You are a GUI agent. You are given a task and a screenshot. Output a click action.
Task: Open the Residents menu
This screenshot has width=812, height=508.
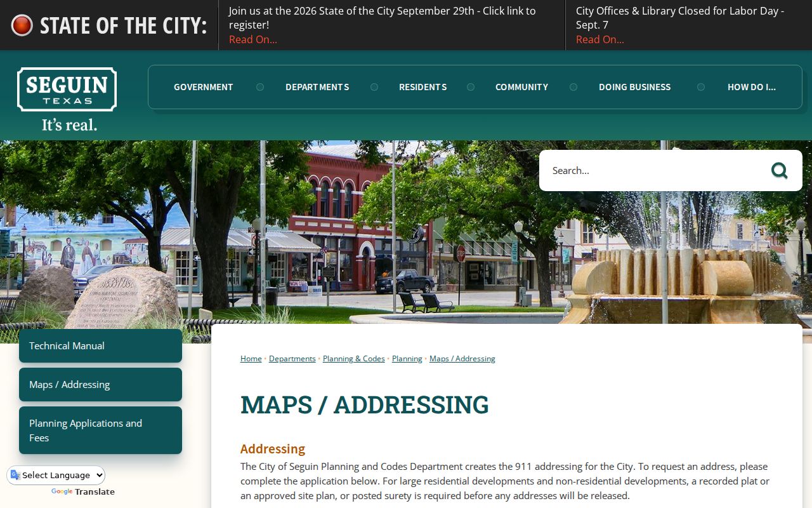pyautogui.click(x=422, y=87)
